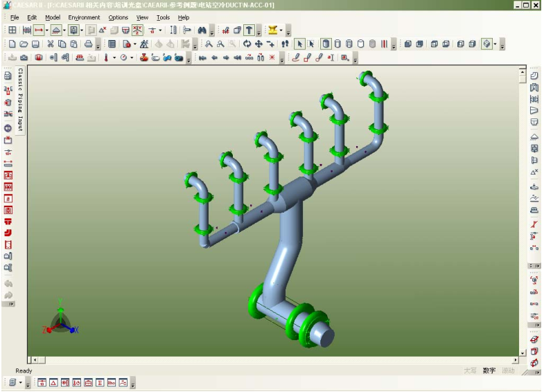This screenshot has height=392, width=544.
Task: Click the horizontal scrollbar left arrow
Action: 32,360
